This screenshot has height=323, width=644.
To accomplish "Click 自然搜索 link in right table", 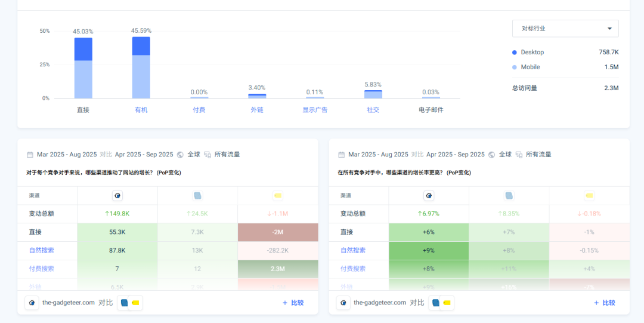I will pos(353,250).
